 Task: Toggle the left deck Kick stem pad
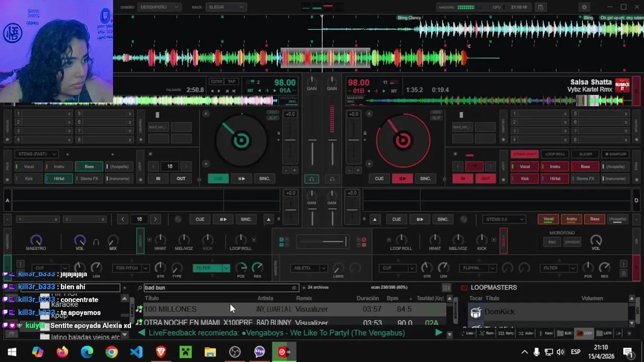coord(29,178)
